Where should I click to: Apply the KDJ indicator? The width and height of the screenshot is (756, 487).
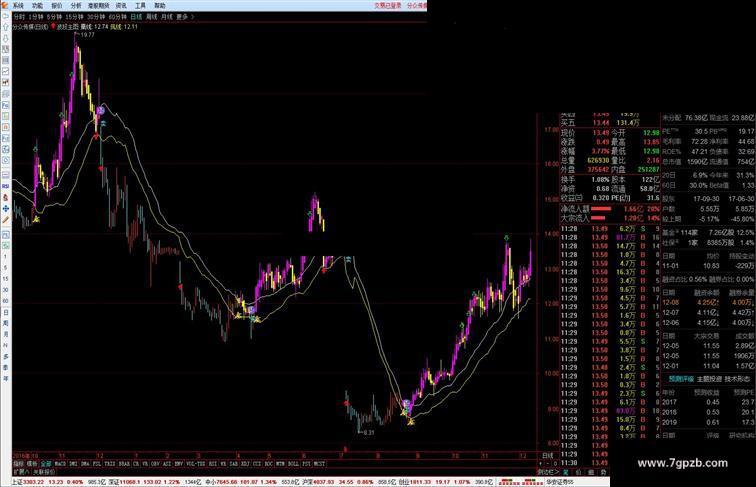[x=245, y=464]
